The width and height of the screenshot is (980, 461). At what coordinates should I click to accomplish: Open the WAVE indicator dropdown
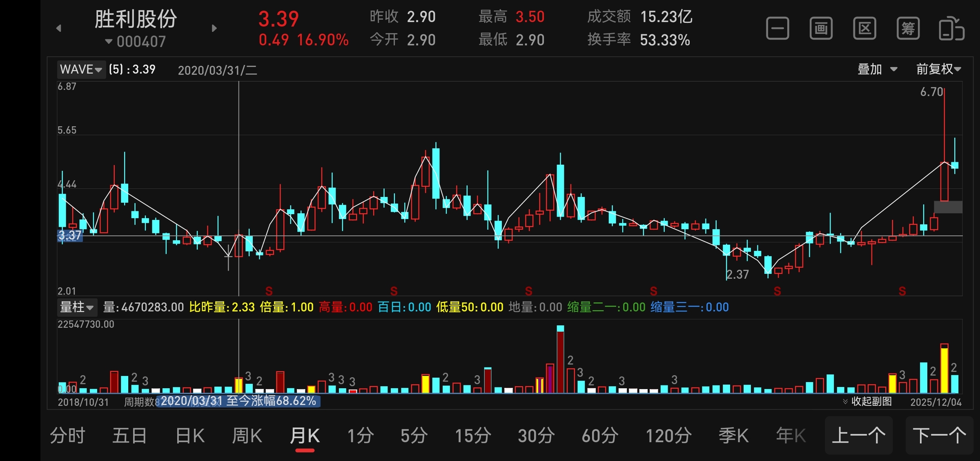(x=81, y=69)
